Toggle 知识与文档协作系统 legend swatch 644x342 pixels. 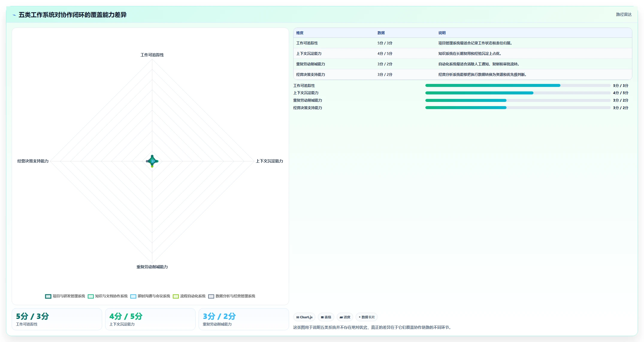pyautogui.click(x=91, y=296)
